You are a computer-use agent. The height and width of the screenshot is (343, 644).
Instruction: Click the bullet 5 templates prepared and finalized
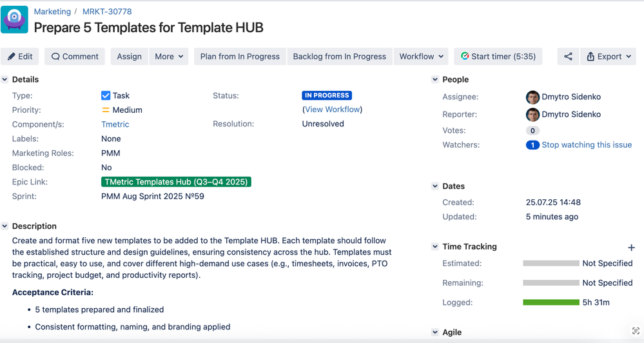pyautogui.click(x=99, y=309)
